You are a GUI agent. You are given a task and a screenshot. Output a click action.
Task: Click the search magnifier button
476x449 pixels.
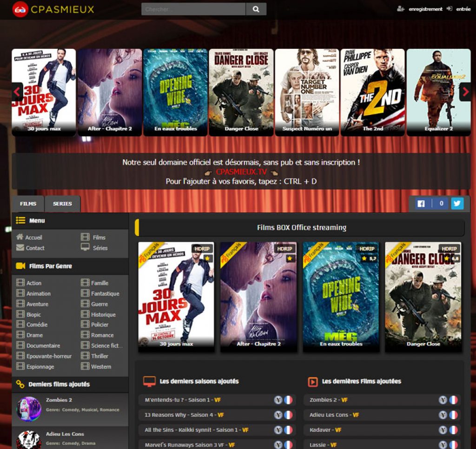pos(256,9)
